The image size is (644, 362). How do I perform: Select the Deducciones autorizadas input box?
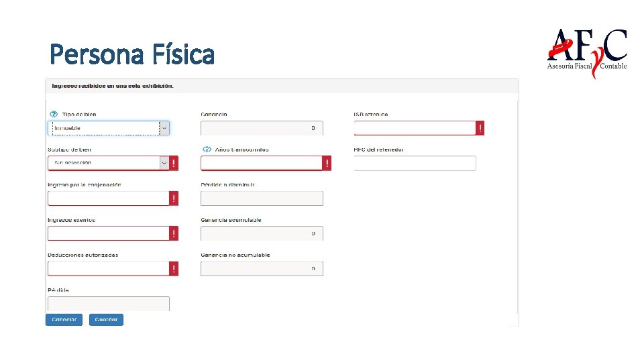click(108, 268)
